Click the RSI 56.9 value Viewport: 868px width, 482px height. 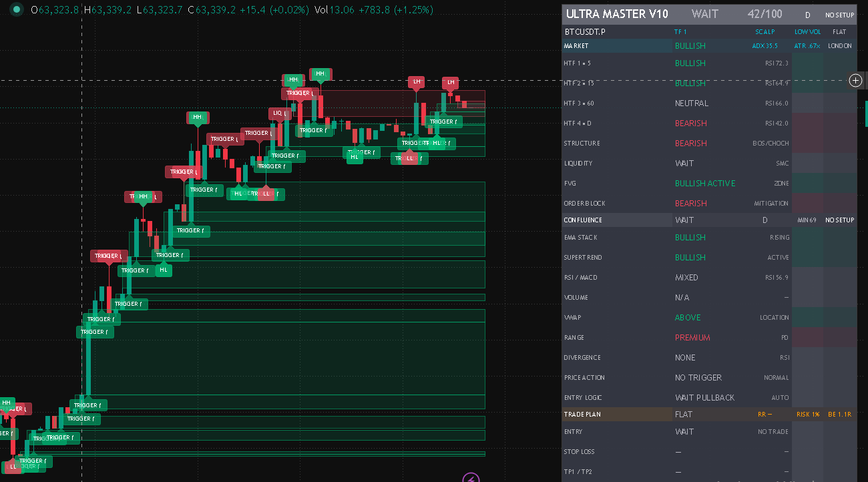(x=777, y=278)
